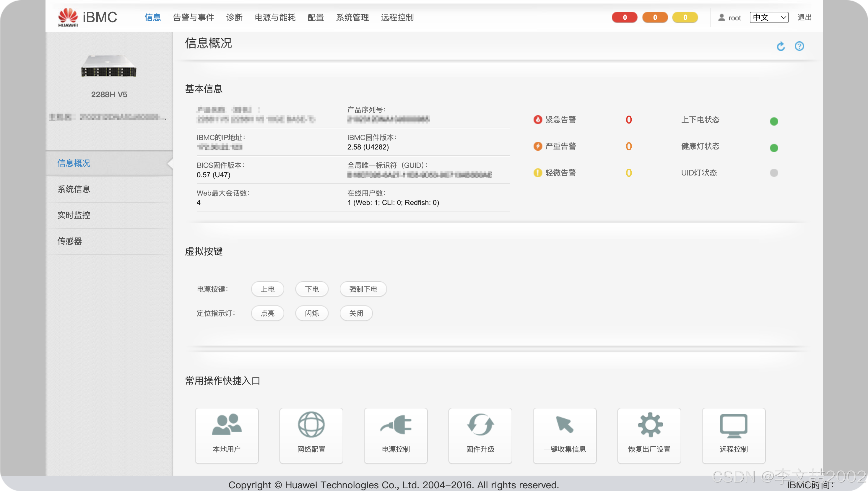This screenshot has height=491, width=868.
Task: Expand the language dropdown showing 中文
Action: click(x=769, y=17)
